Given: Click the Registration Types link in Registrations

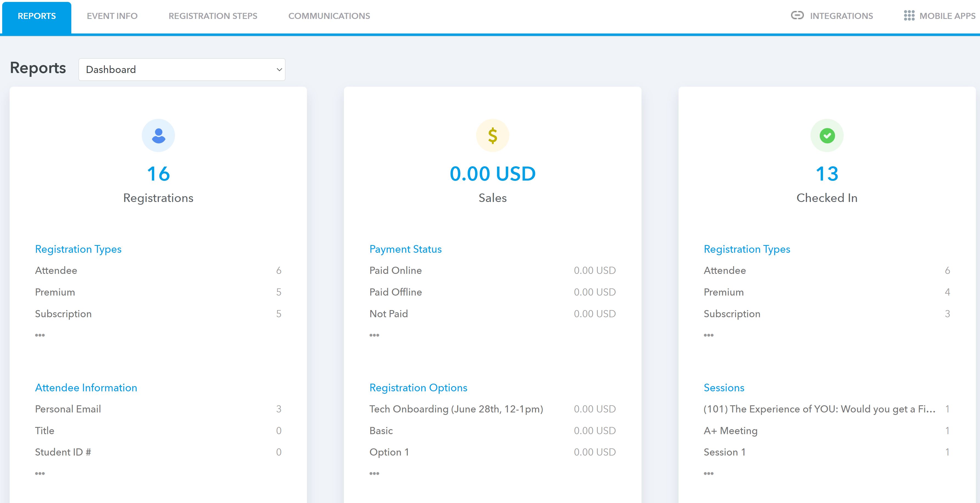Looking at the screenshot, I should pos(79,249).
